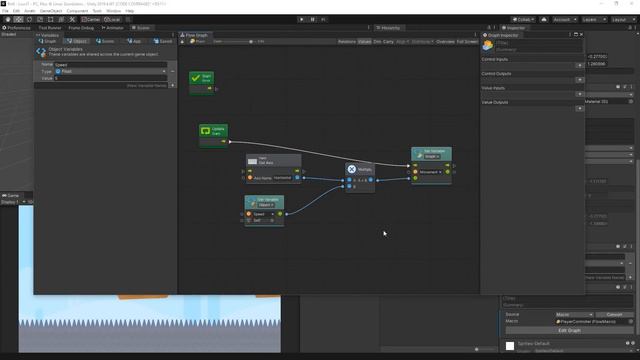Viewport: 640px width, 360px height.
Task: Select the Transform tool in Unity toolbar
Action: click(x=61, y=20)
